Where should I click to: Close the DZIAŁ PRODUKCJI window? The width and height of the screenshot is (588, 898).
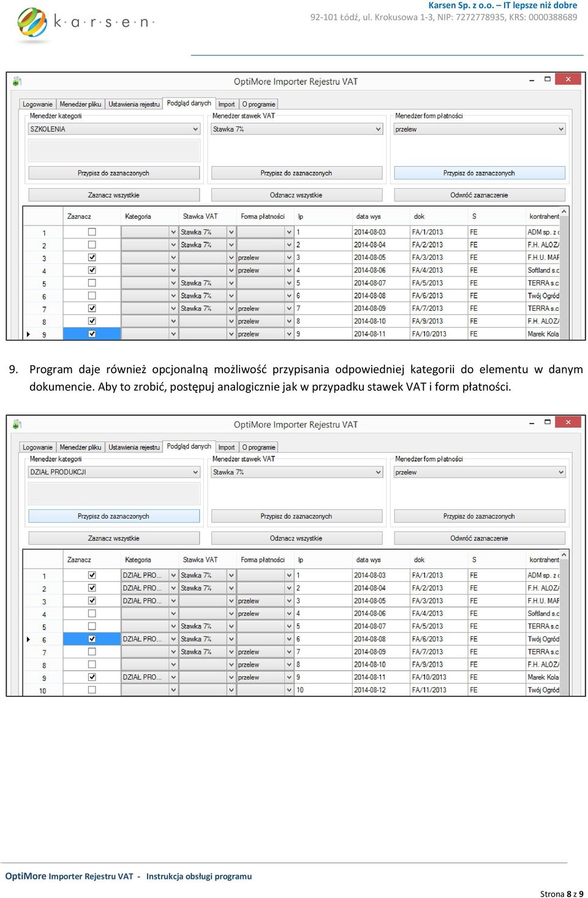coord(568,422)
